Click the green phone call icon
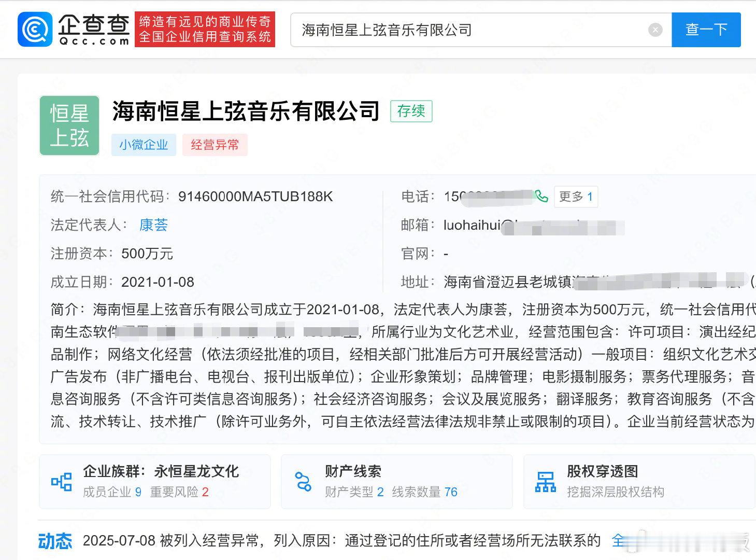The width and height of the screenshot is (756, 560). coord(541,197)
